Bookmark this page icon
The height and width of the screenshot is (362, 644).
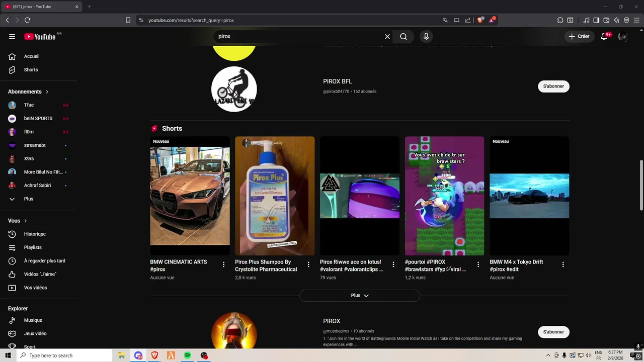pyautogui.click(x=128, y=20)
